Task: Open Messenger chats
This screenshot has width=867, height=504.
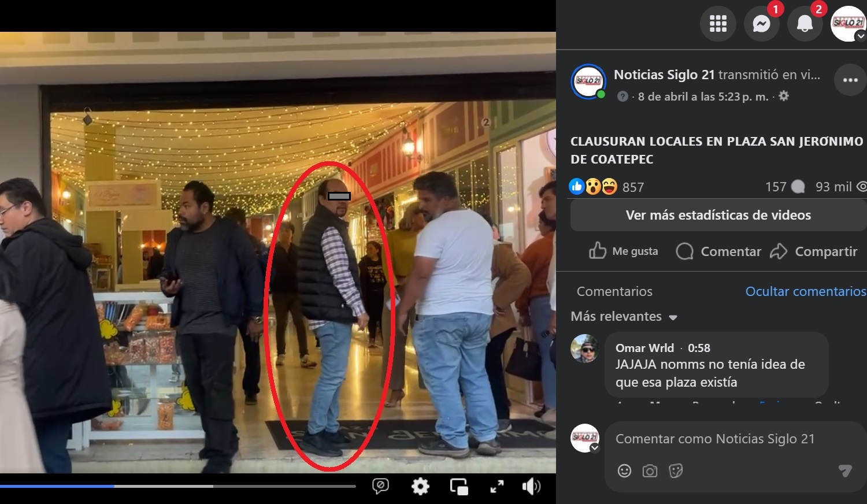Action: click(x=761, y=24)
